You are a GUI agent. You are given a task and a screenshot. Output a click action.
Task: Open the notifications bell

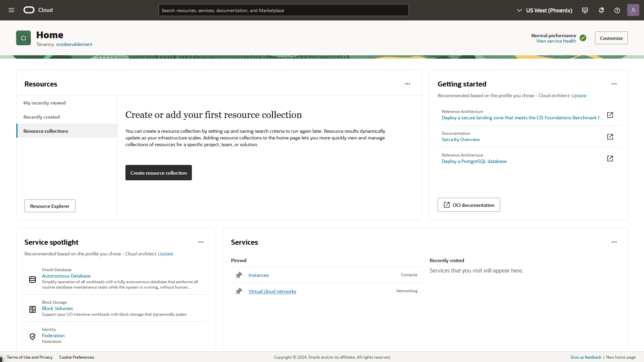[601, 10]
